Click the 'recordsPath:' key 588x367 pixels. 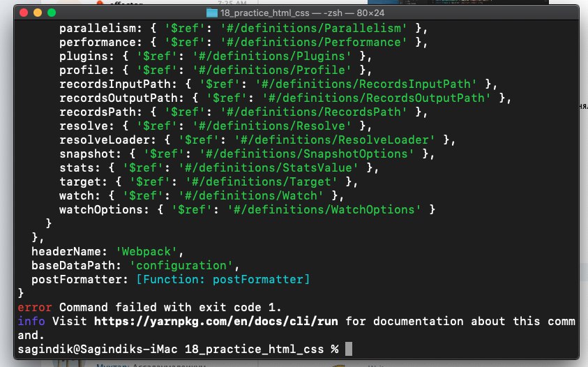coord(100,112)
